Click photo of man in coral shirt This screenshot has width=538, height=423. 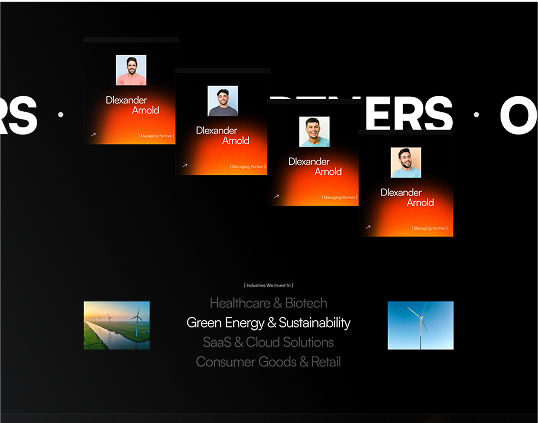point(131,70)
